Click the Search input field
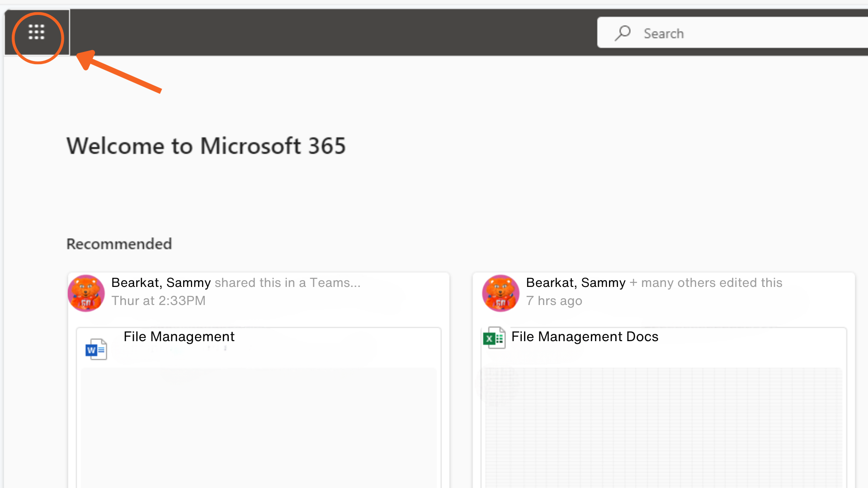The height and width of the screenshot is (488, 868). coord(723,33)
